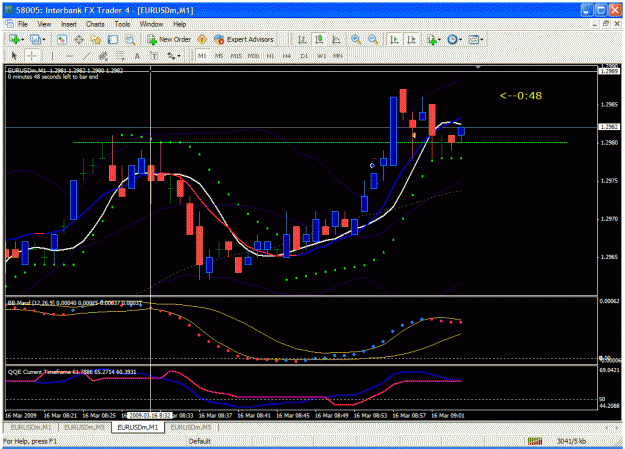
Task: Open the View menu
Action: 44,24
